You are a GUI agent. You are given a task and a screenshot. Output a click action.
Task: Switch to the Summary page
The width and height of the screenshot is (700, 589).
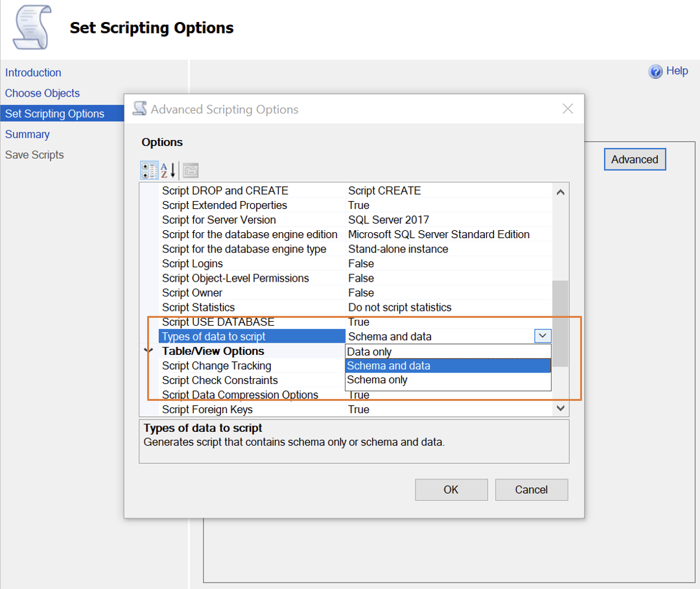(x=27, y=134)
